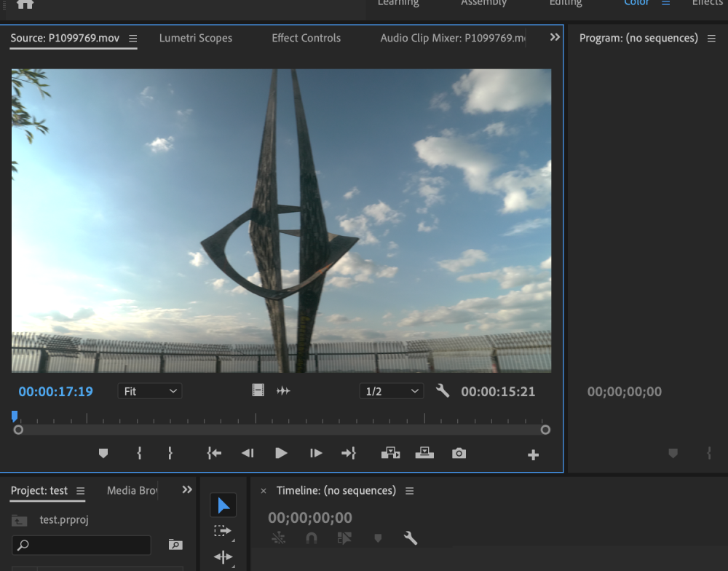Viewport: 728px width, 571px height.
Task: Open the 1/2 playback resolution dropdown
Action: 392,391
